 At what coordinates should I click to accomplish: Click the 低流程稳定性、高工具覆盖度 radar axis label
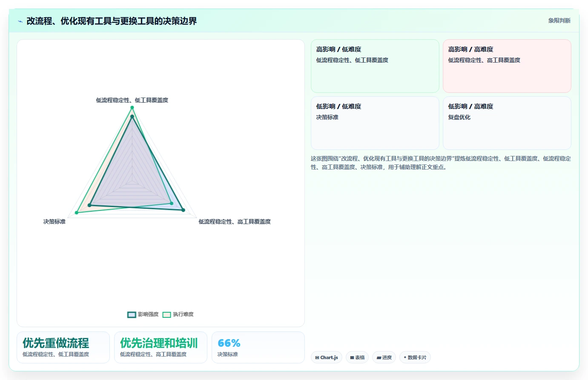pos(235,222)
